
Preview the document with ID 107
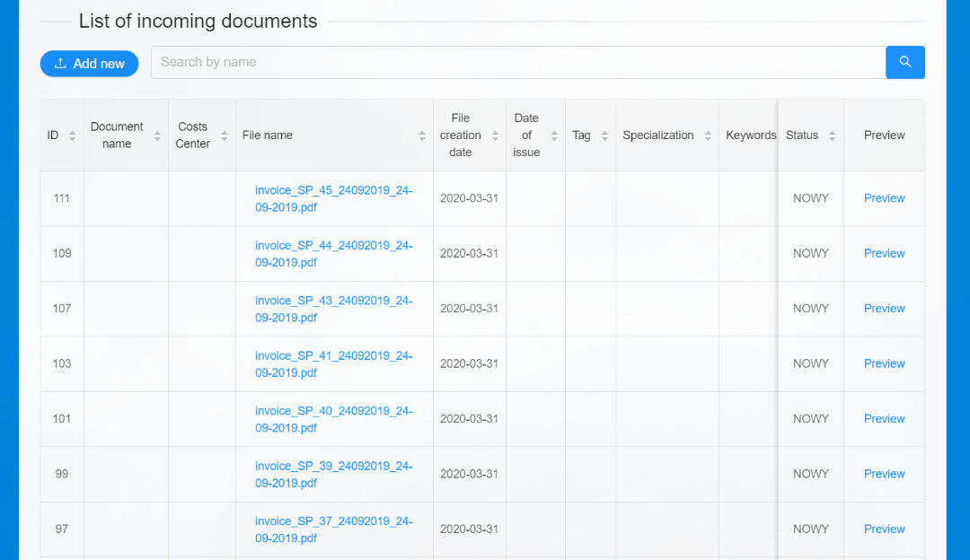[x=884, y=309]
